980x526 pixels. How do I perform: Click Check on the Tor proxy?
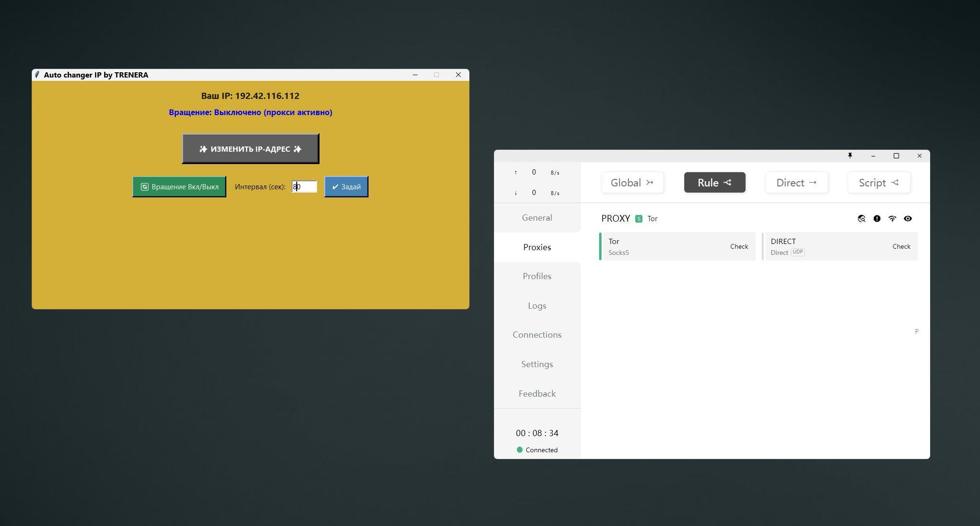(x=739, y=246)
